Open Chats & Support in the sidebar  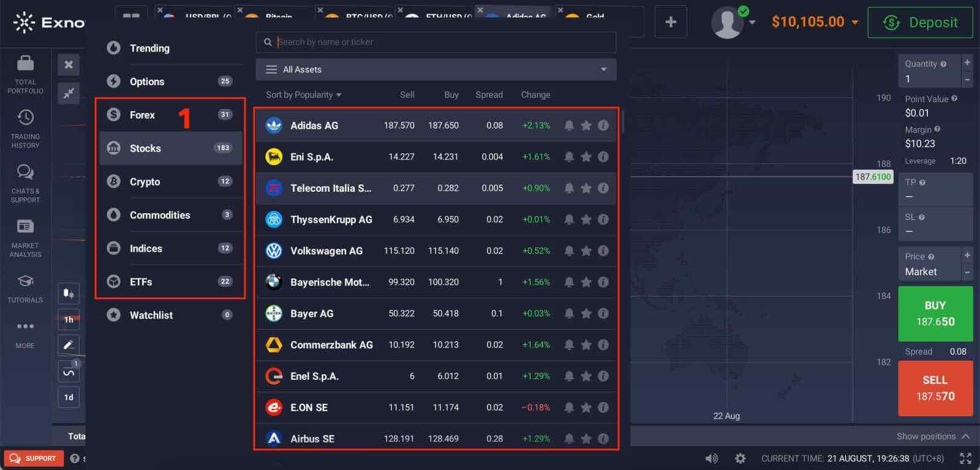click(x=25, y=183)
